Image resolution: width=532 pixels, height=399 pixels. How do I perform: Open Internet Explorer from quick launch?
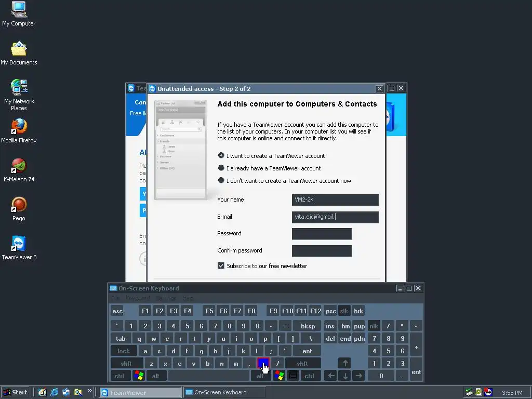tap(54, 392)
